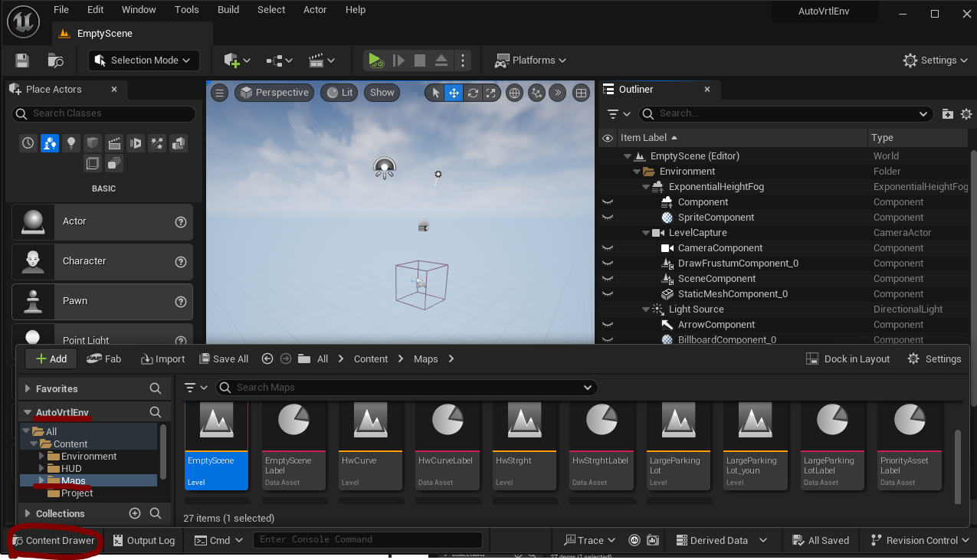The width and height of the screenshot is (977, 560).
Task: Click the Search Classes field
Action: (103, 113)
